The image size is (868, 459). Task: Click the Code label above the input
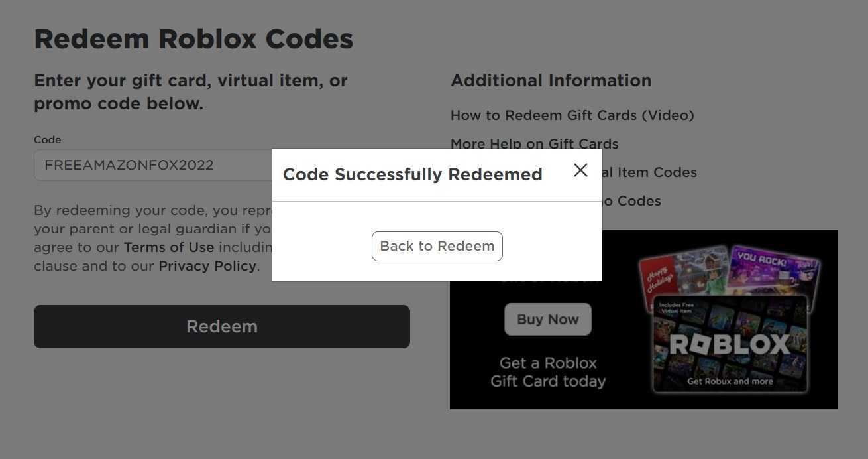47,140
